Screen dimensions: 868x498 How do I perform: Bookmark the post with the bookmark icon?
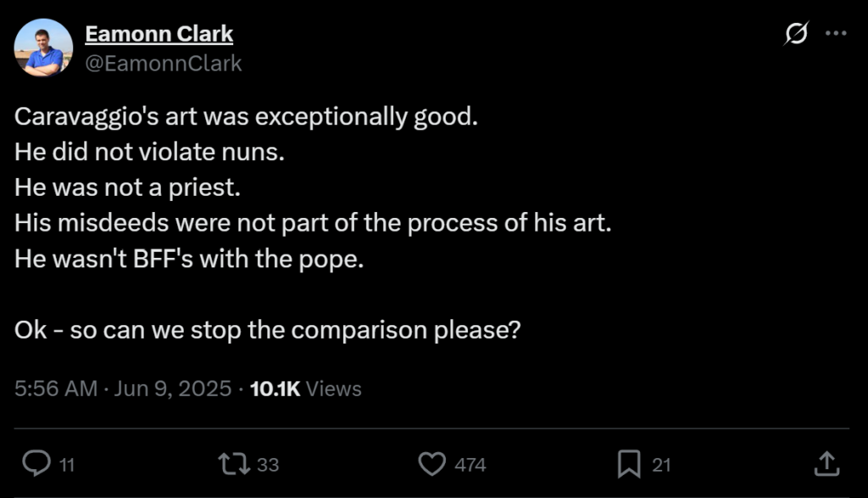(x=628, y=463)
